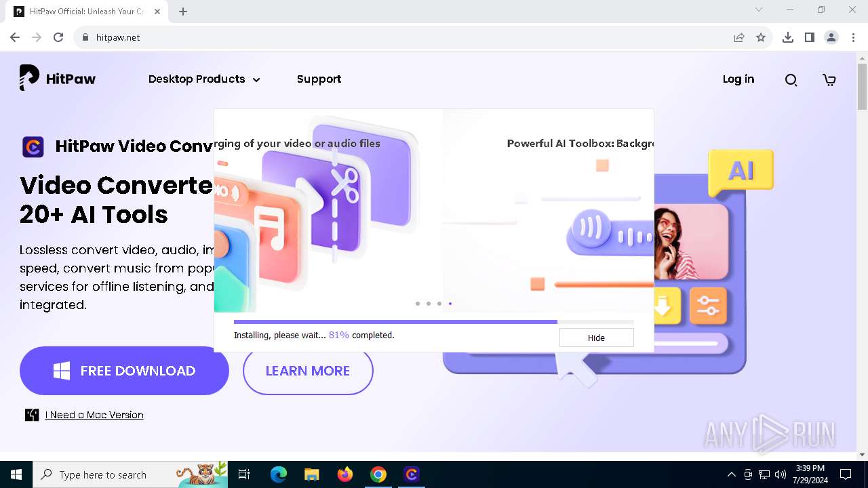Click the site lock security icon
The width and height of the screenshot is (868, 488).
point(85,37)
